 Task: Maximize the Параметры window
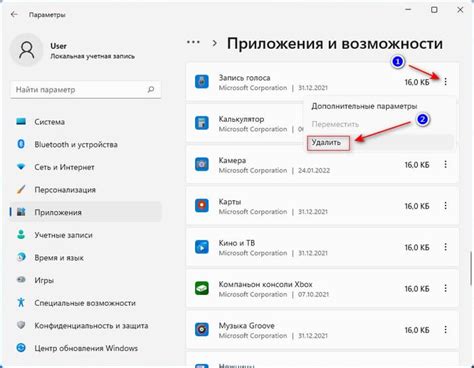point(434,10)
